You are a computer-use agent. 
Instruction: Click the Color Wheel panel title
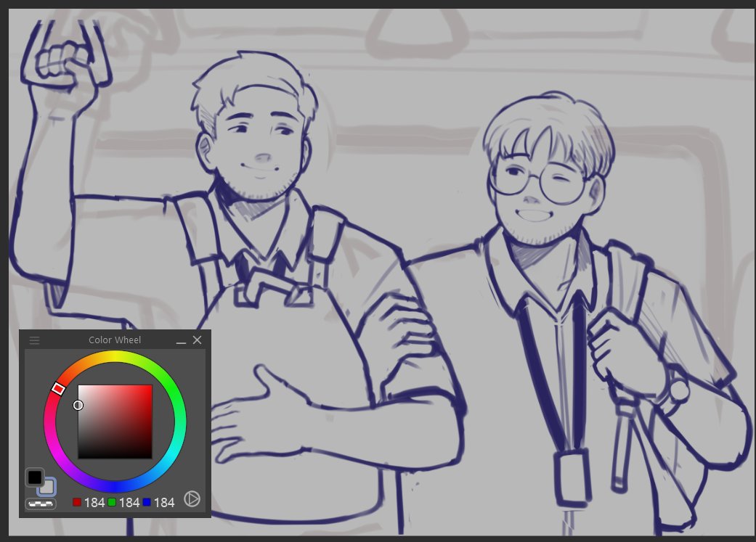tap(115, 340)
